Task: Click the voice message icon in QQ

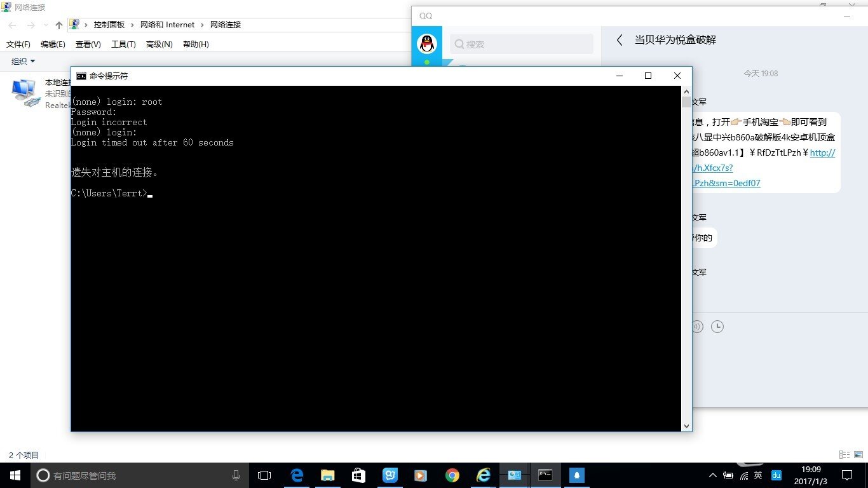Action: (698, 327)
